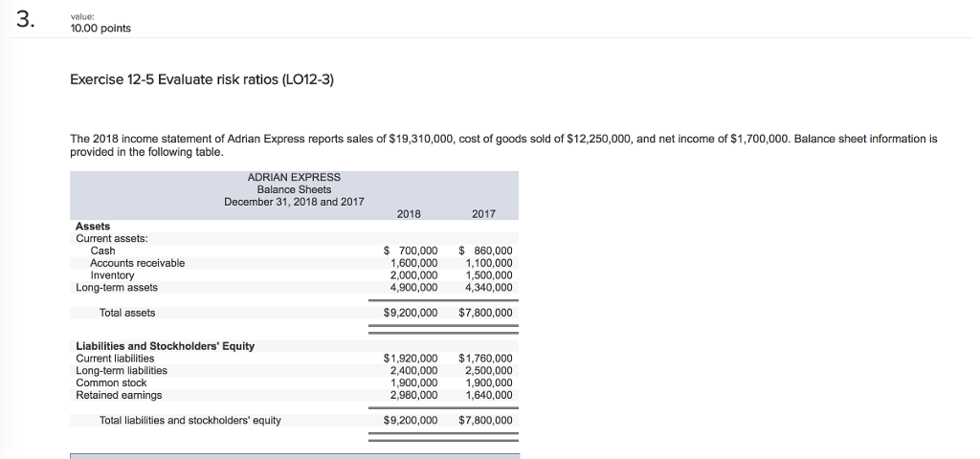Click the 'Balance Sheets' table subtitle
Image resolution: width=980 pixels, height=459 pixels.
294,189
